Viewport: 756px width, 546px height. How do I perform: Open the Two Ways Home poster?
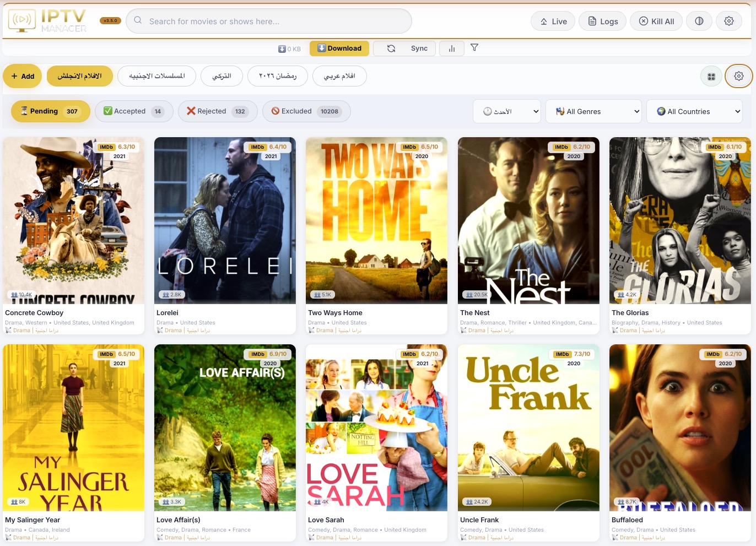376,220
